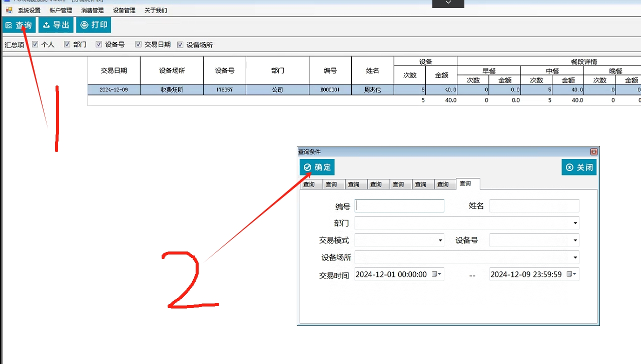Click the 查询 toolbar button

click(x=19, y=25)
